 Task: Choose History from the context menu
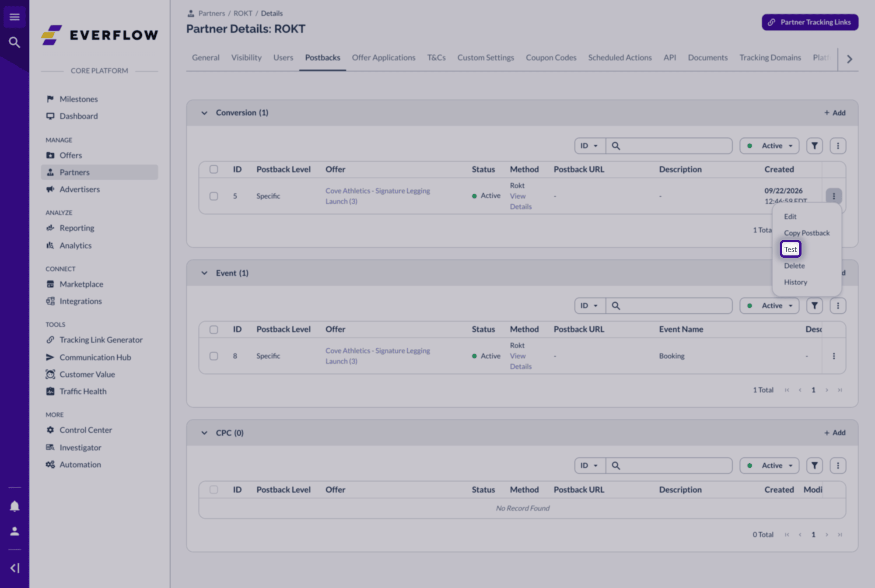[795, 282]
